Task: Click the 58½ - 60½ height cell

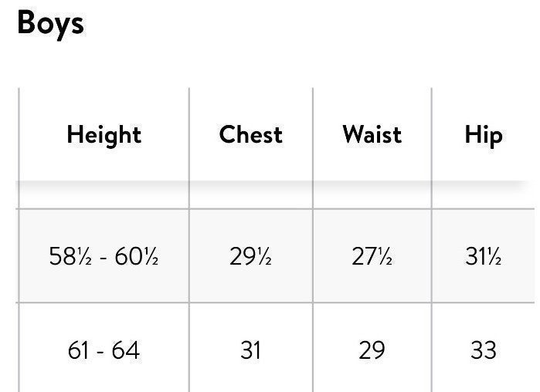Action: pos(104,256)
